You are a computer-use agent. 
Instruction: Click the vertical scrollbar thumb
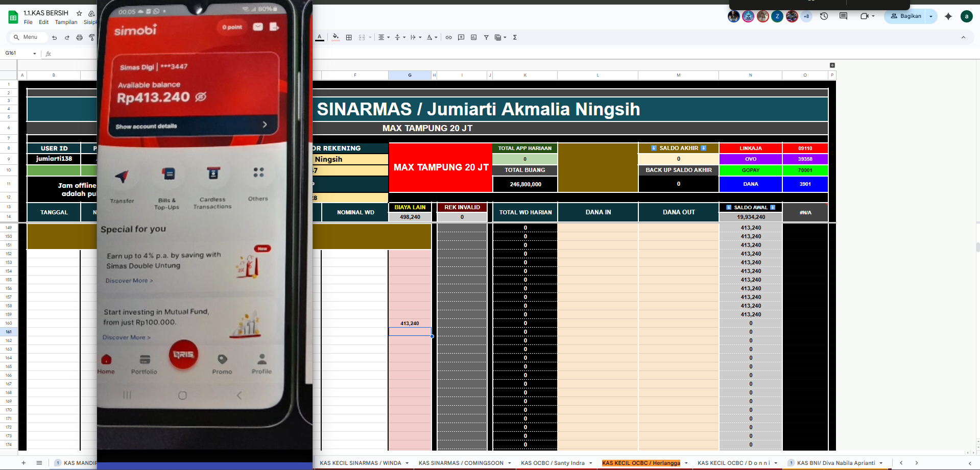pos(977,248)
